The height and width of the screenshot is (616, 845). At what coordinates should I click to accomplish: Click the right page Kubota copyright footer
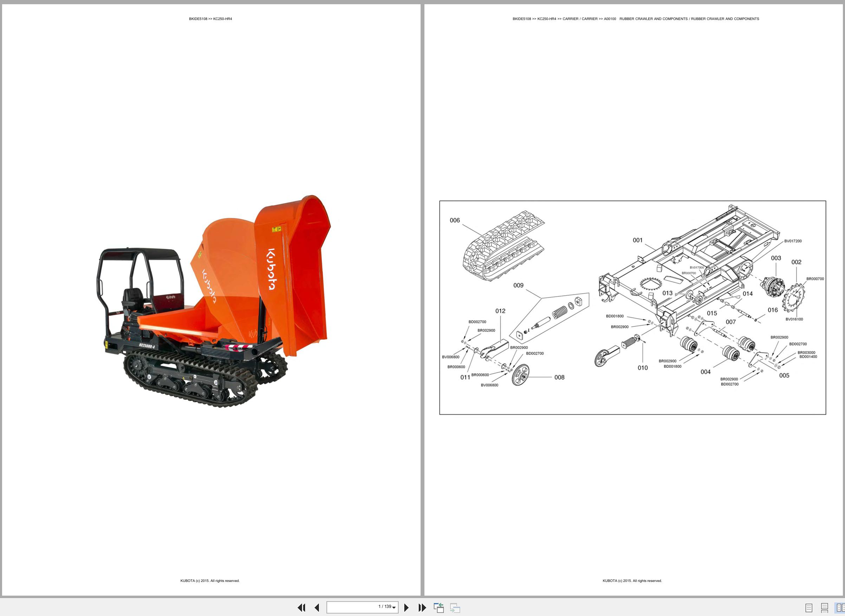tap(632, 581)
